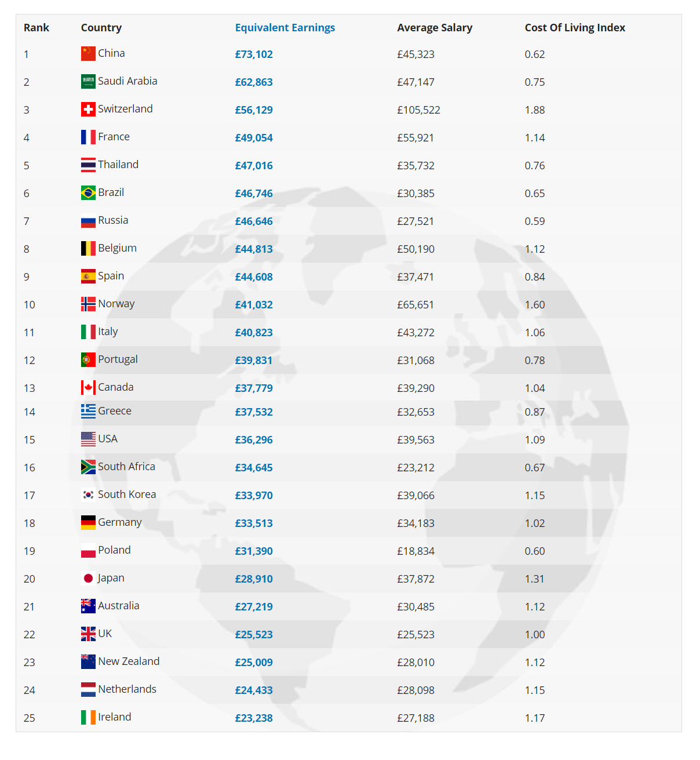This screenshot has width=700, height=760.
Task: Click the South Korea flag icon
Action: [x=88, y=495]
